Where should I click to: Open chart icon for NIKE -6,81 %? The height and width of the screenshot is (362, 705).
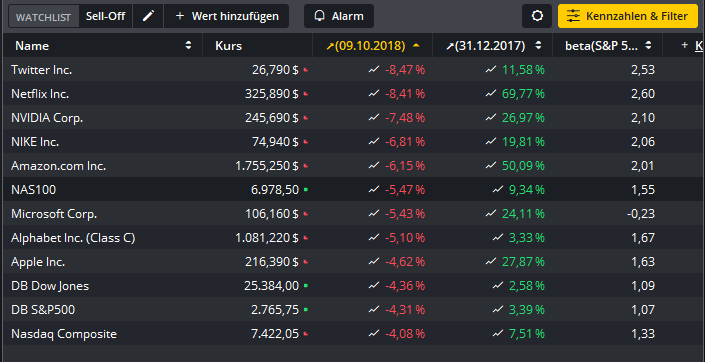pos(374,142)
